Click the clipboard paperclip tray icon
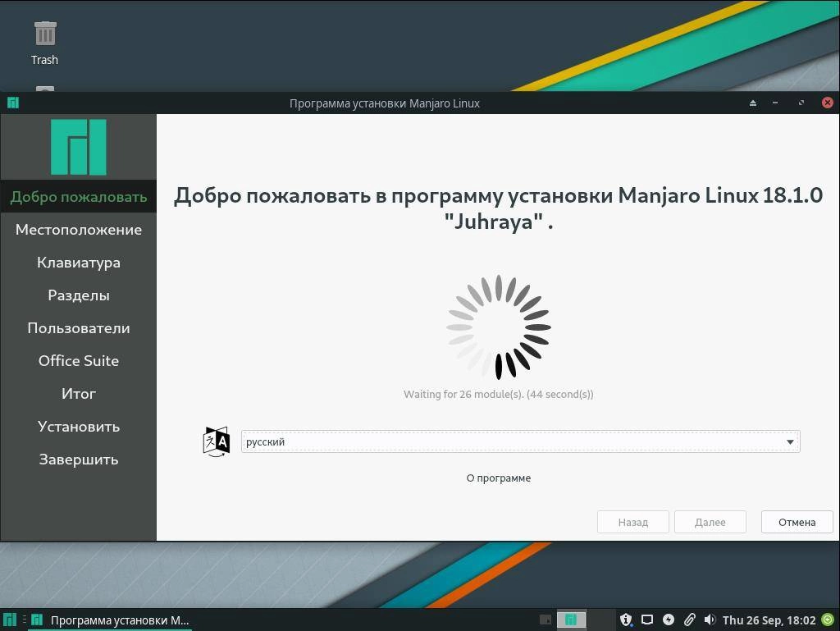Screen dimensions: 840x631 click(689, 620)
